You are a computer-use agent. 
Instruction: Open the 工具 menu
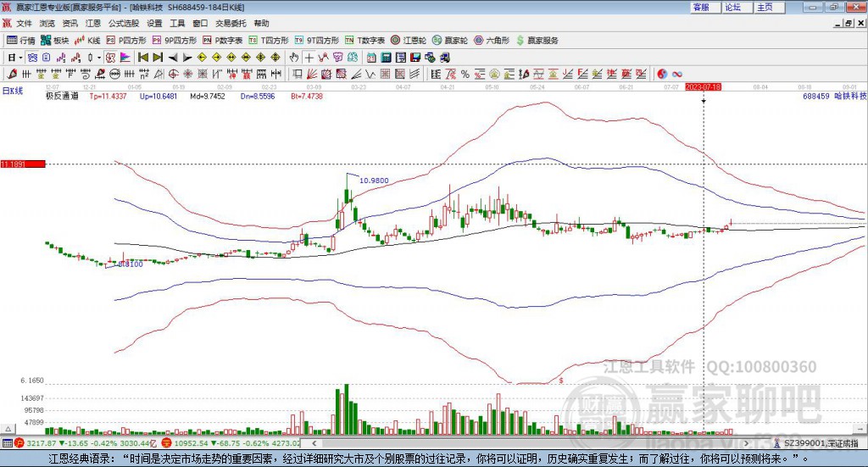177,23
